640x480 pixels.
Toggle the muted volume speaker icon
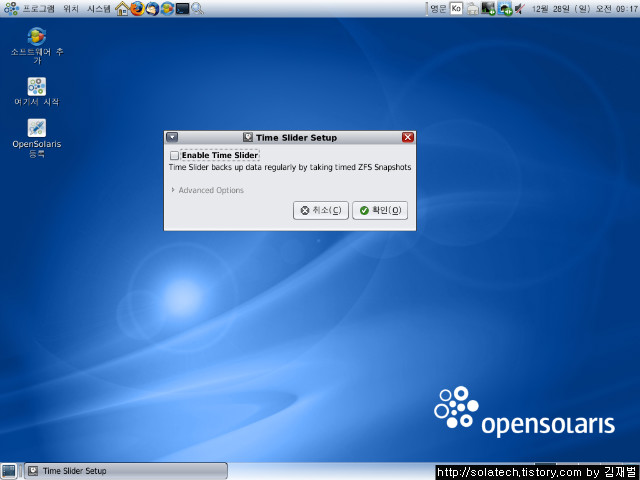519,9
